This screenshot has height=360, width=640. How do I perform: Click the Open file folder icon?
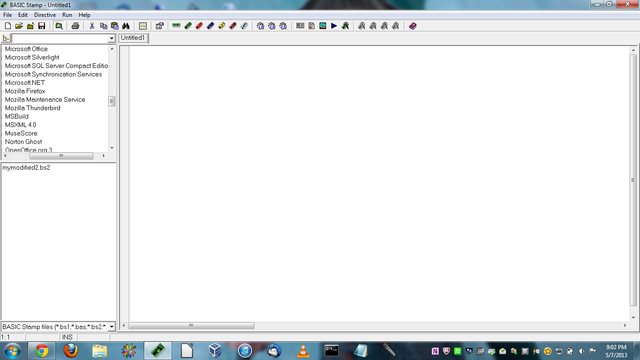pos(19,26)
